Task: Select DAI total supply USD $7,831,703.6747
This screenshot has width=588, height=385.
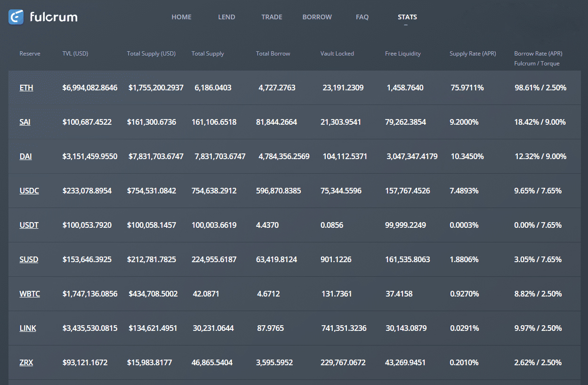Action: tap(156, 156)
